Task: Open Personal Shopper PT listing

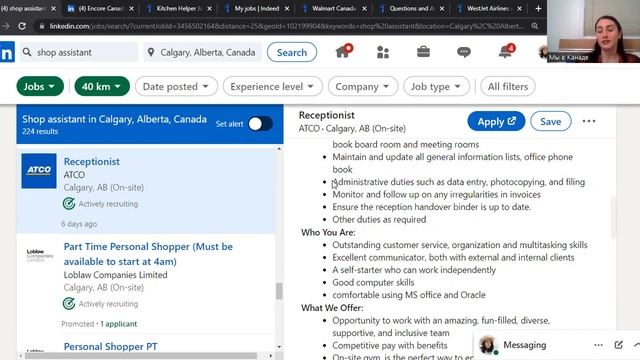Action: coord(110,347)
